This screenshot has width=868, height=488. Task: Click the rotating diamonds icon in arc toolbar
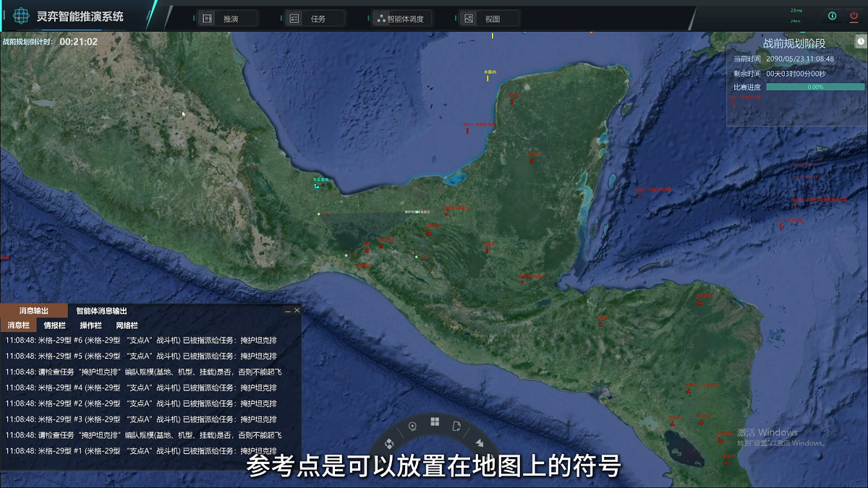[x=389, y=442]
